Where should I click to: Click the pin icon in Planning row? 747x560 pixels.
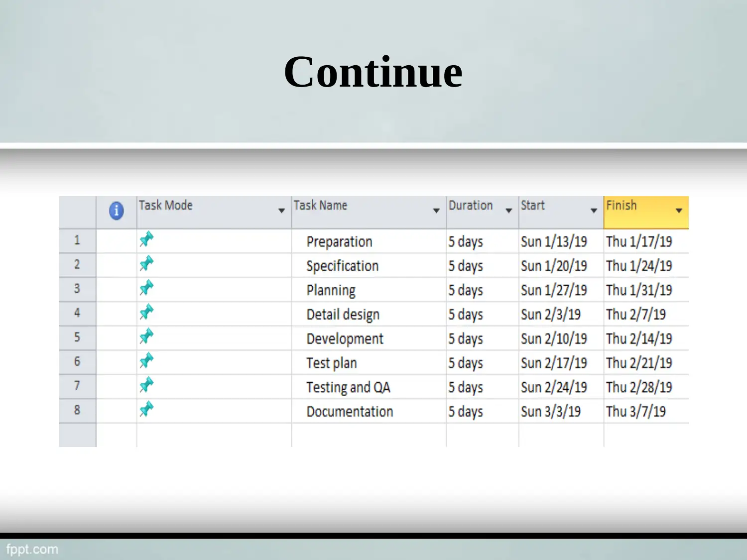(146, 288)
